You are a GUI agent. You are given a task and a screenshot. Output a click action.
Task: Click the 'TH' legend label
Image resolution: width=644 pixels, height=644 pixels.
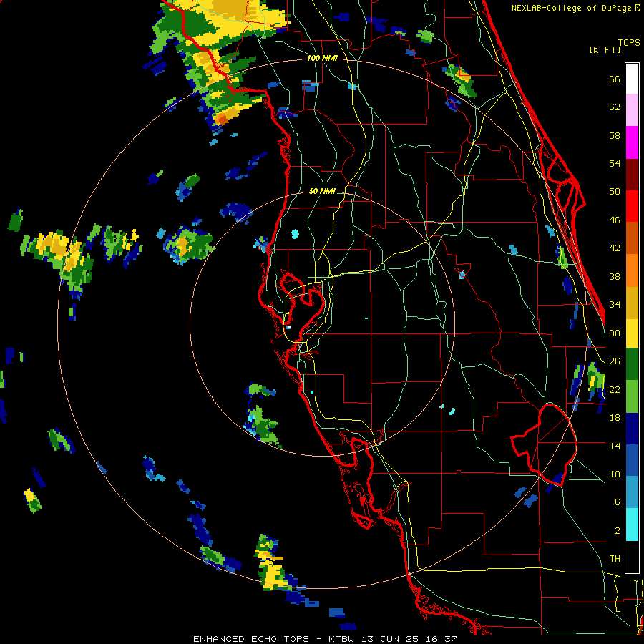pos(615,559)
